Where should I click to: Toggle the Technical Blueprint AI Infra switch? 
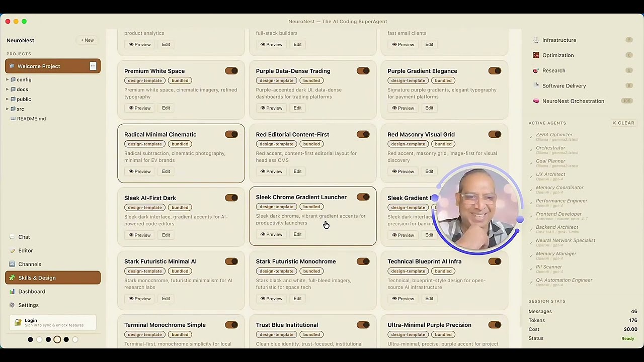point(495,261)
